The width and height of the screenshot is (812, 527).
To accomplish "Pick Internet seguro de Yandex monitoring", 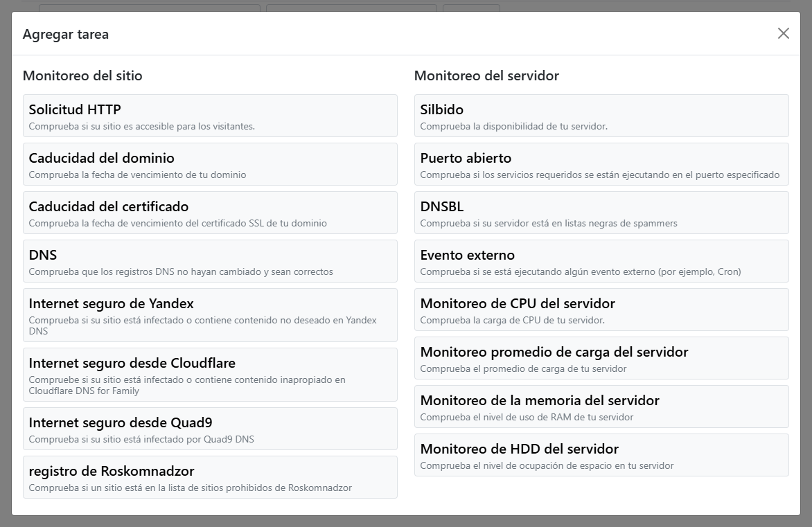I will tap(210, 314).
